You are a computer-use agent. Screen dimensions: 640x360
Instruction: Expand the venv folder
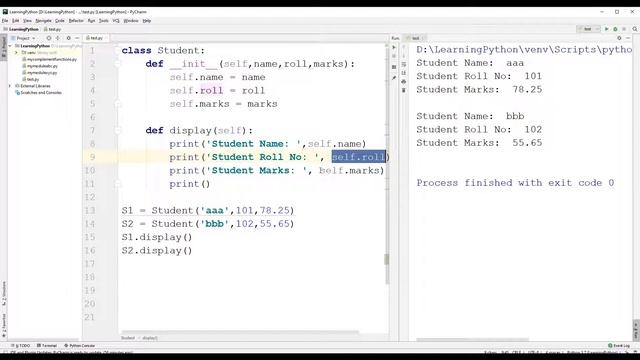click(16, 53)
